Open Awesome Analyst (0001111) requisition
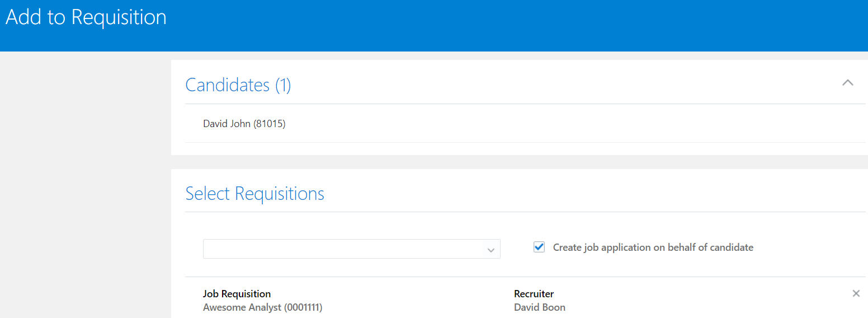868x318 pixels. coord(262,307)
